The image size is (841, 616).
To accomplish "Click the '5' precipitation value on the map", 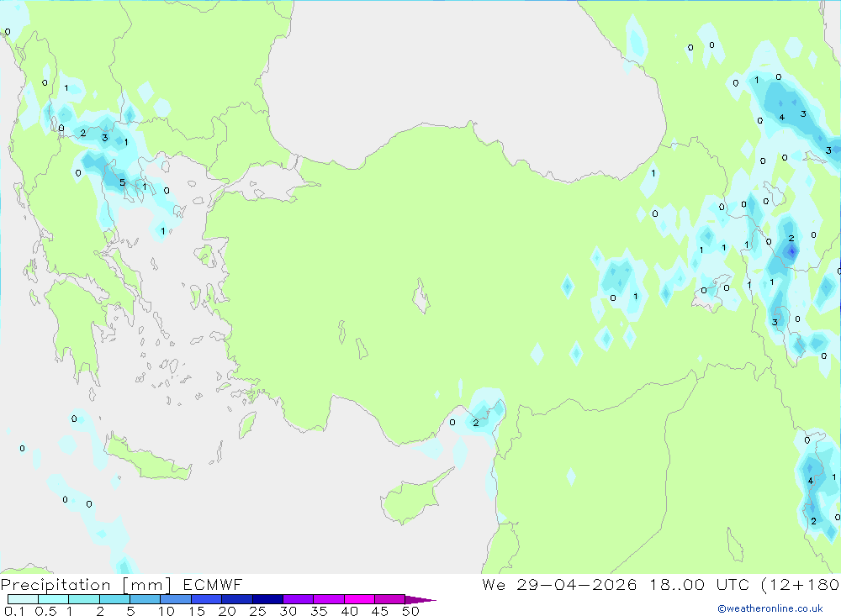I will pos(122,183).
